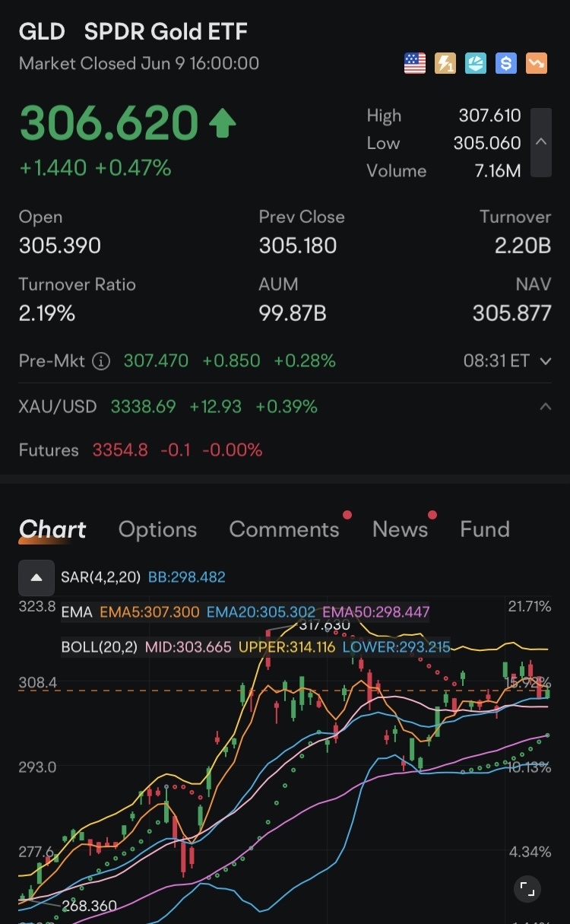Tap the 268.360 low price marker on chart
570x924 pixels.
click(88, 907)
